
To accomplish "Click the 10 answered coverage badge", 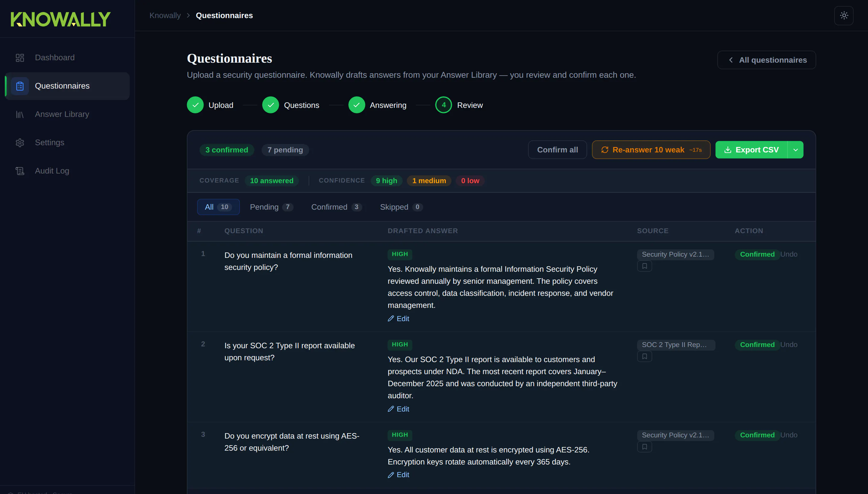I will [272, 181].
